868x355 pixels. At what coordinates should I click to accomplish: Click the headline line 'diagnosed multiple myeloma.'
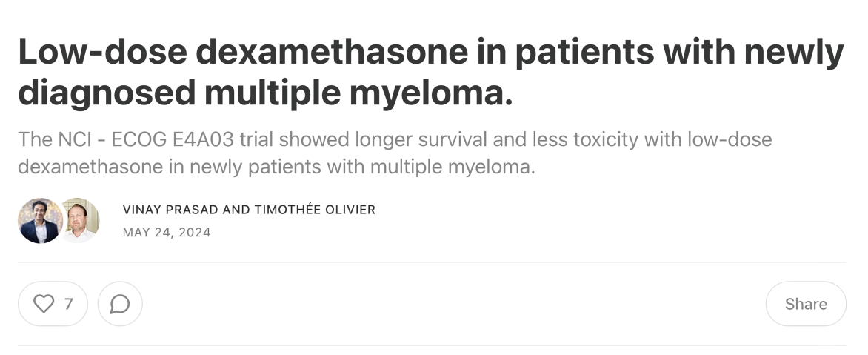(266, 93)
